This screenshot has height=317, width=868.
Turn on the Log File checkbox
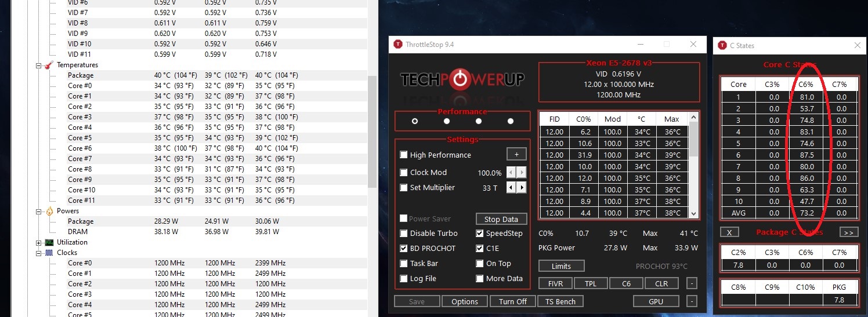(404, 278)
